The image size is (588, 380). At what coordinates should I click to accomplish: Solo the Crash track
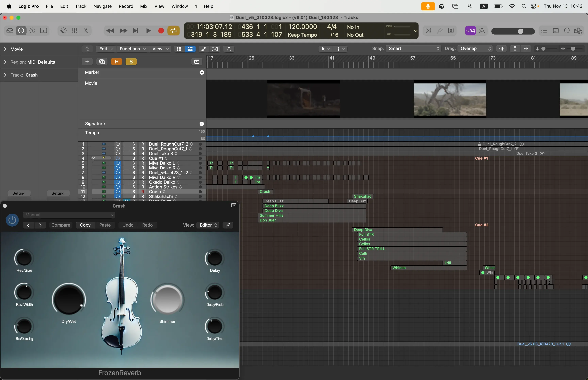134,192
